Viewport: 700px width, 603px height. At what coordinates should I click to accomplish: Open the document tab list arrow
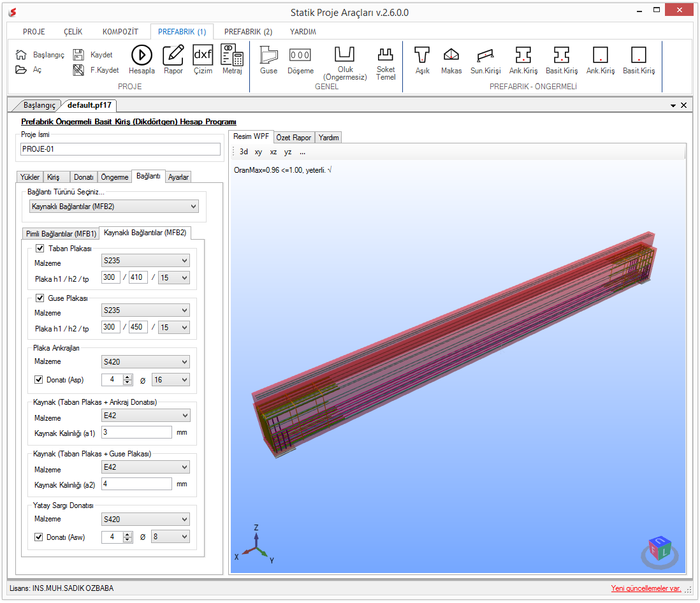pyautogui.click(x=673, y=106)
